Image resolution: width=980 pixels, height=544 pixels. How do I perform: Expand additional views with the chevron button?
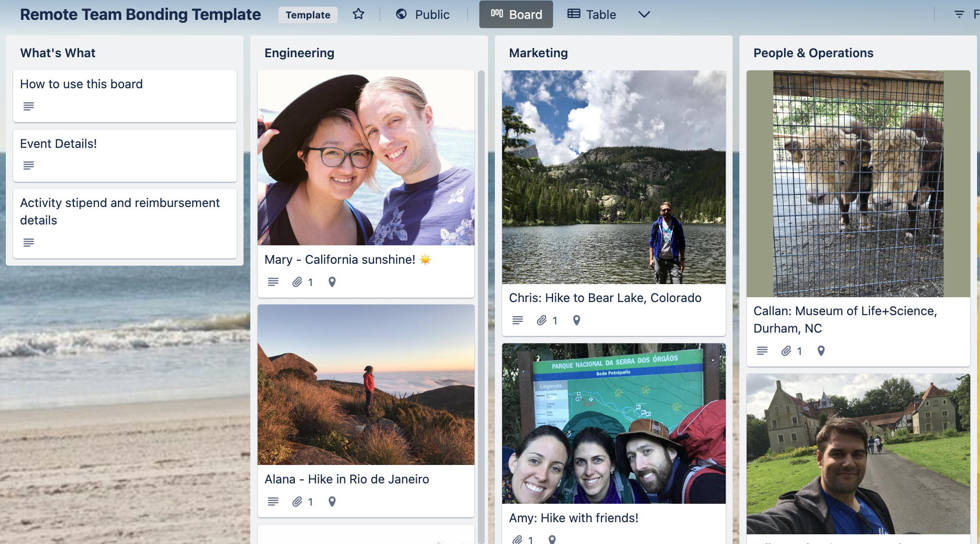(644, 14)
